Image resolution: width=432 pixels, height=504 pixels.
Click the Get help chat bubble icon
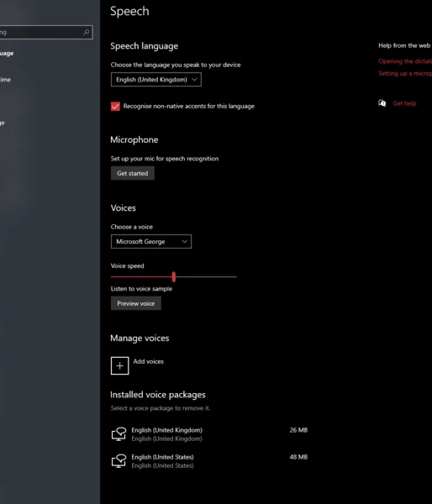382,103
